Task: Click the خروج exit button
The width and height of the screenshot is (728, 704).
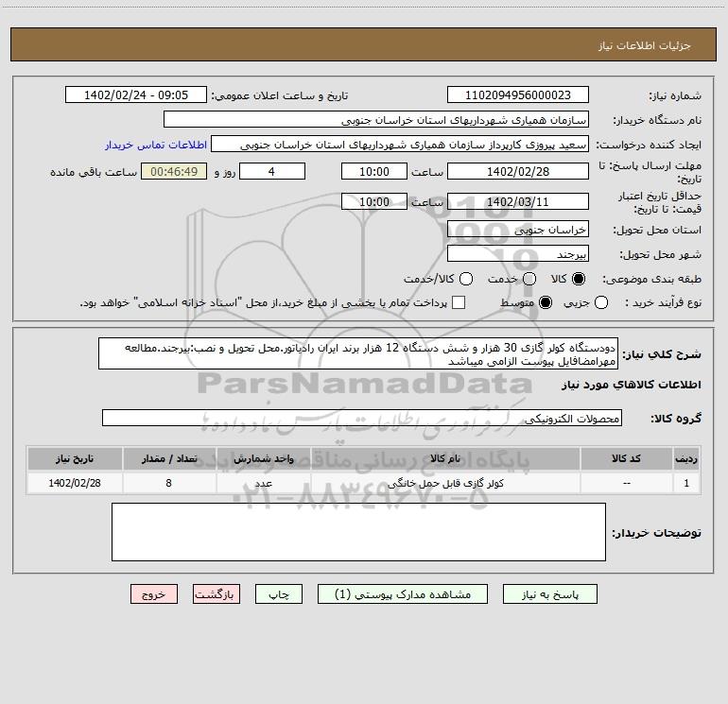Action: (154, 594)
